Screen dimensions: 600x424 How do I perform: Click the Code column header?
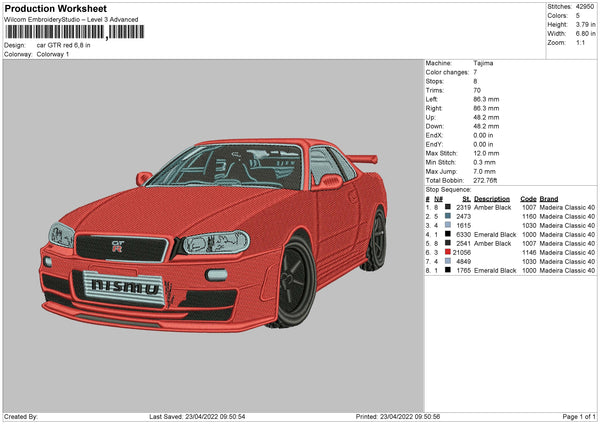528,198
